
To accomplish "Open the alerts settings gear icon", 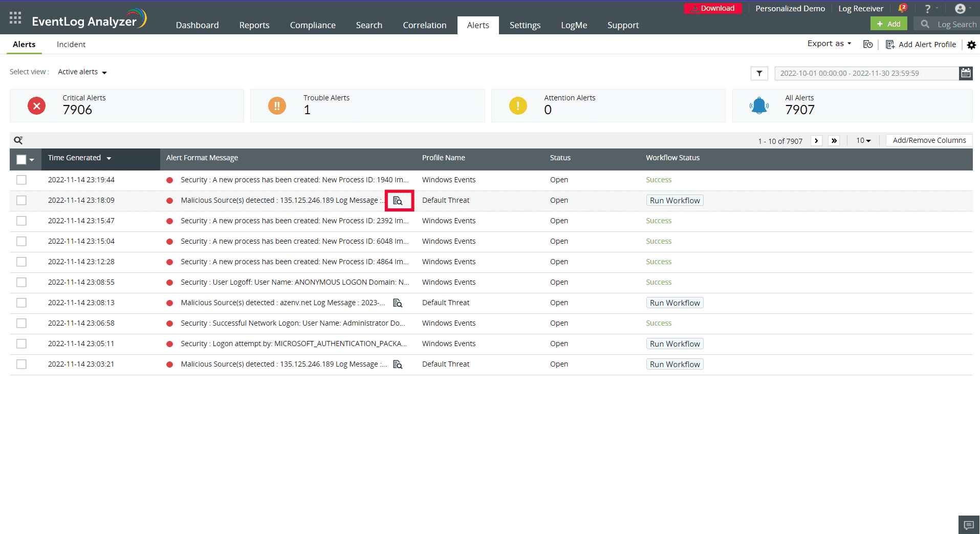I will [971, 45].
